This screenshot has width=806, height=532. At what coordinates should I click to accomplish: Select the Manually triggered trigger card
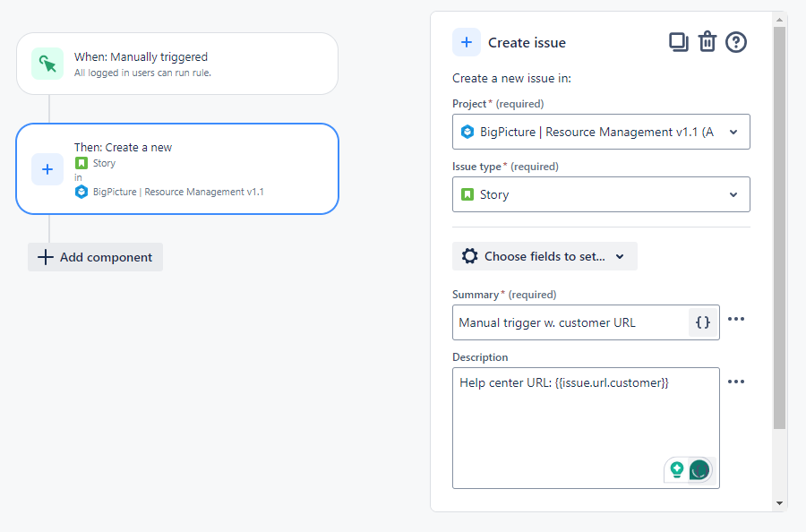[x=177, y=64]
